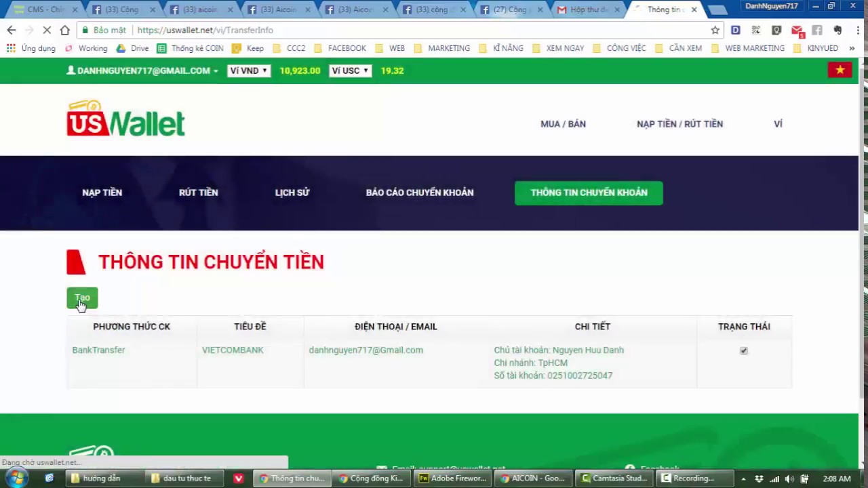
Task: Open the XEM NGAY bookmark folder
Action: tap(558, 48)
